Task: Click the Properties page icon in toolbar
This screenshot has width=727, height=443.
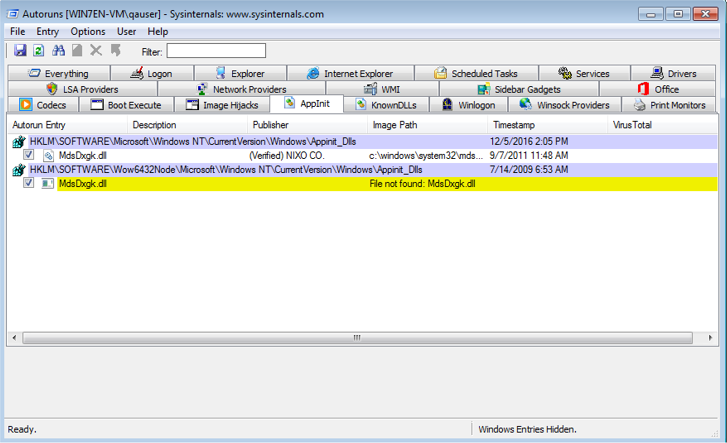Action: [x=77, y=50]
